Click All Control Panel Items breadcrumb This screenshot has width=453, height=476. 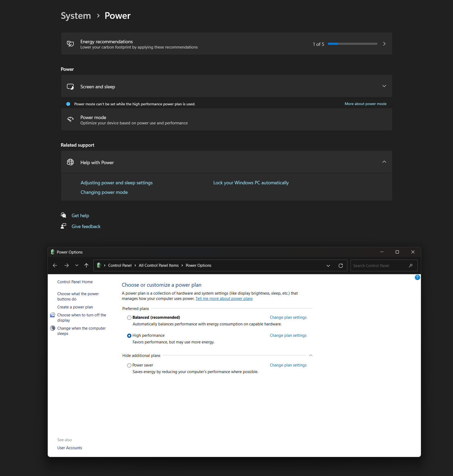(x=159, y=265)
